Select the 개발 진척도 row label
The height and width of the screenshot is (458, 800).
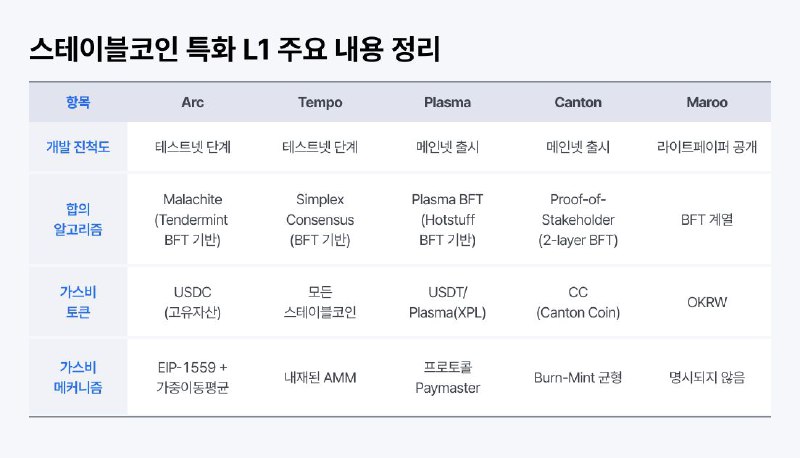tap(78, 147)
